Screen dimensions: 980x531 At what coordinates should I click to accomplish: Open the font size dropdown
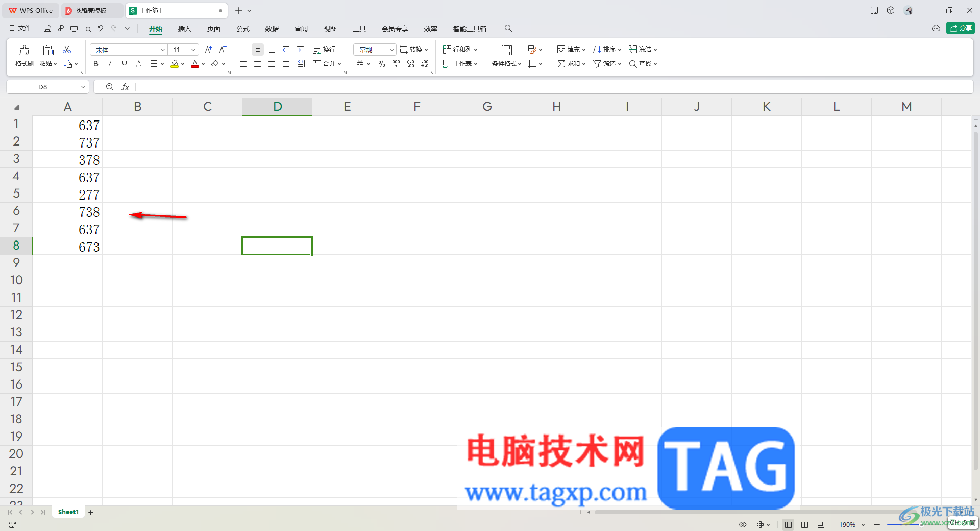[x=193, y=50]
